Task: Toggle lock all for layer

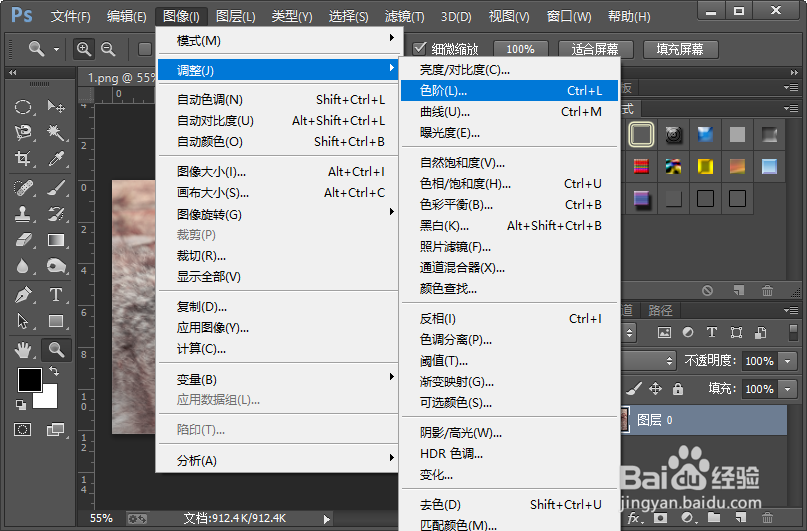Action: tap(678, 388)
